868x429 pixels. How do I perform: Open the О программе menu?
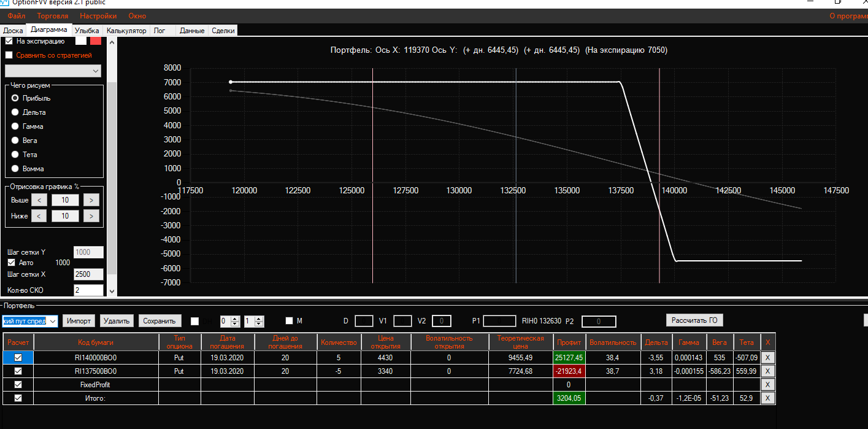(x=848, y=16)
